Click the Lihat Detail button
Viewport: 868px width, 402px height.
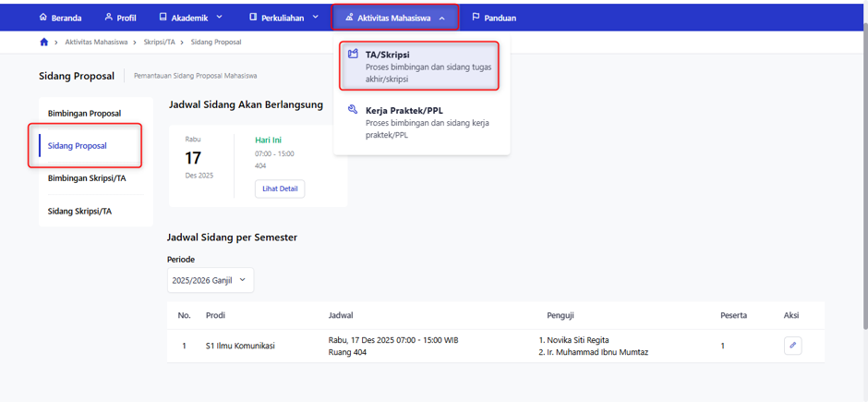[x=280, y=189]
